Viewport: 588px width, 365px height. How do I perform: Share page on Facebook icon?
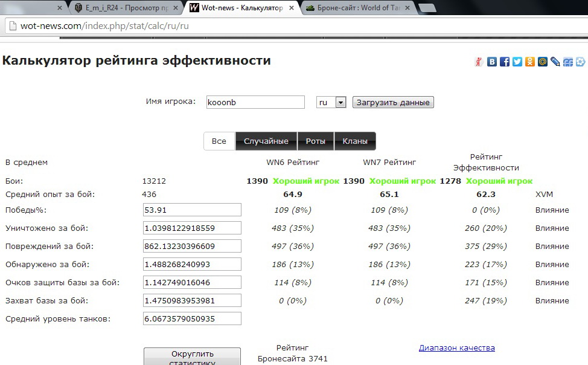point(504,62)
